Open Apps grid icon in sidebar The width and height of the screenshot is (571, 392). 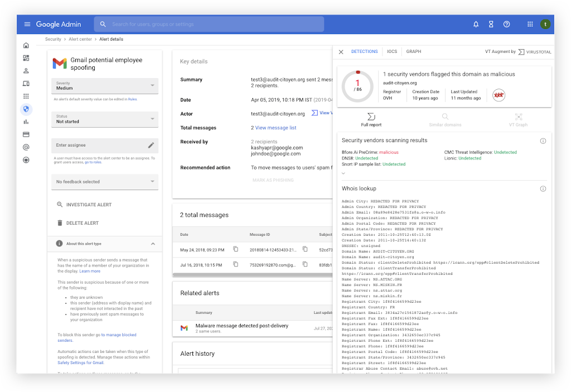[x=26, y=96]
